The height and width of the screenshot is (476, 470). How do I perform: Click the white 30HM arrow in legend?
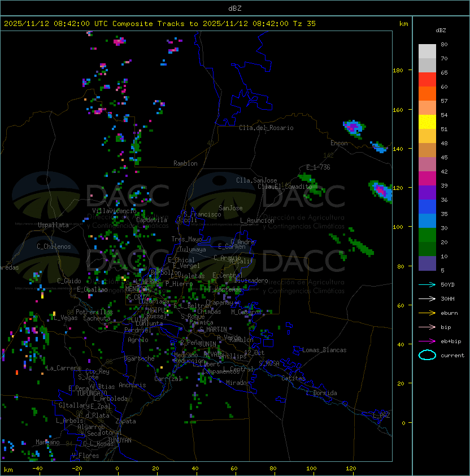point(427,299)
